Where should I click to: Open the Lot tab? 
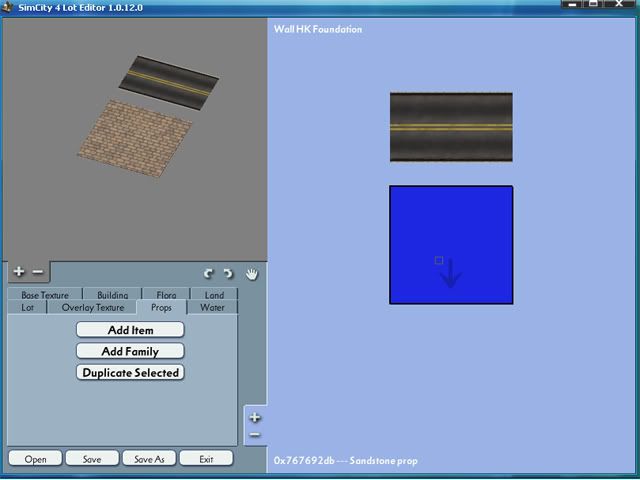point(27,307)
